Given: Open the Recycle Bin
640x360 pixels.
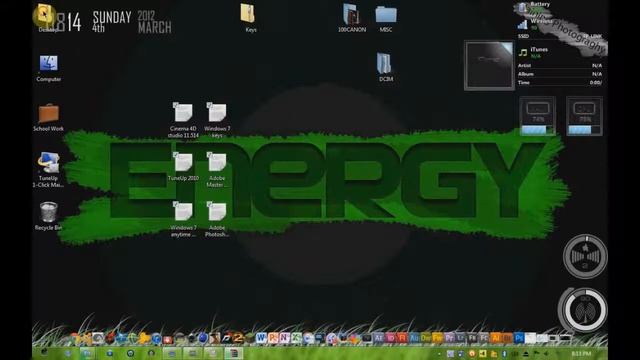Looking at the screenshot, I should tap(49, 212).
